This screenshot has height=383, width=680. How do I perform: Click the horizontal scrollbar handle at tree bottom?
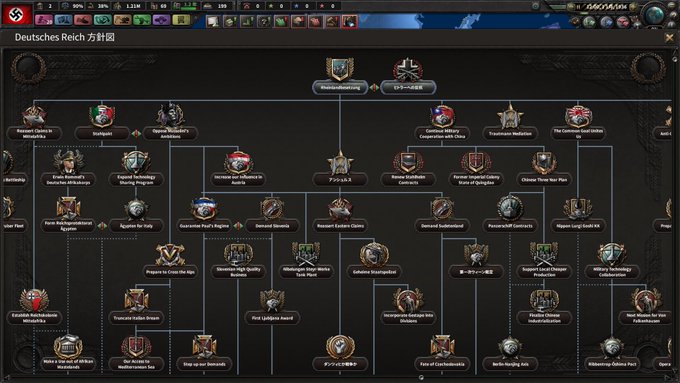tap(421, 377)
